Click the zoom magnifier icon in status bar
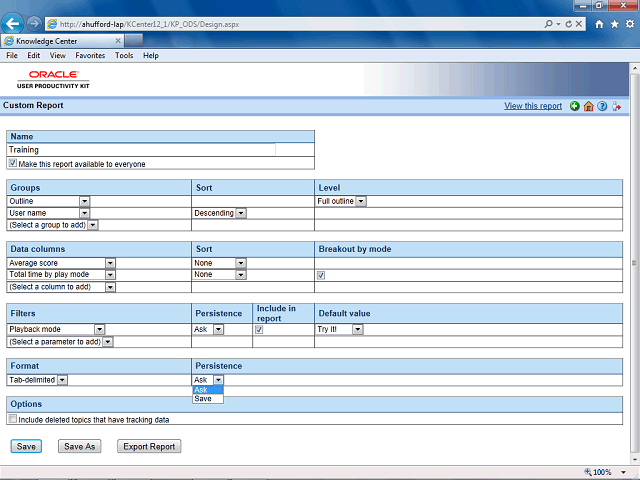Screen dimensions: 640x480 [588, 472]
